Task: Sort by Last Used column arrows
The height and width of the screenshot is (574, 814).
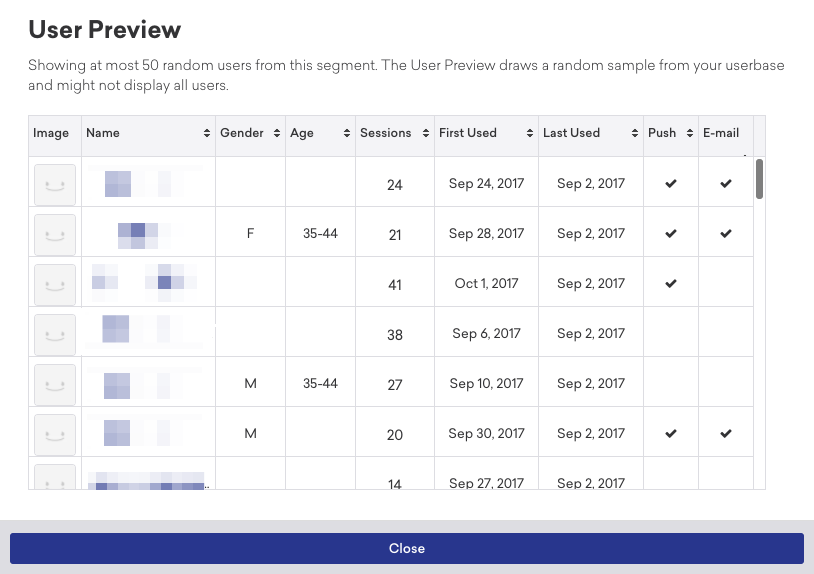Action: (x=634, y=133)
